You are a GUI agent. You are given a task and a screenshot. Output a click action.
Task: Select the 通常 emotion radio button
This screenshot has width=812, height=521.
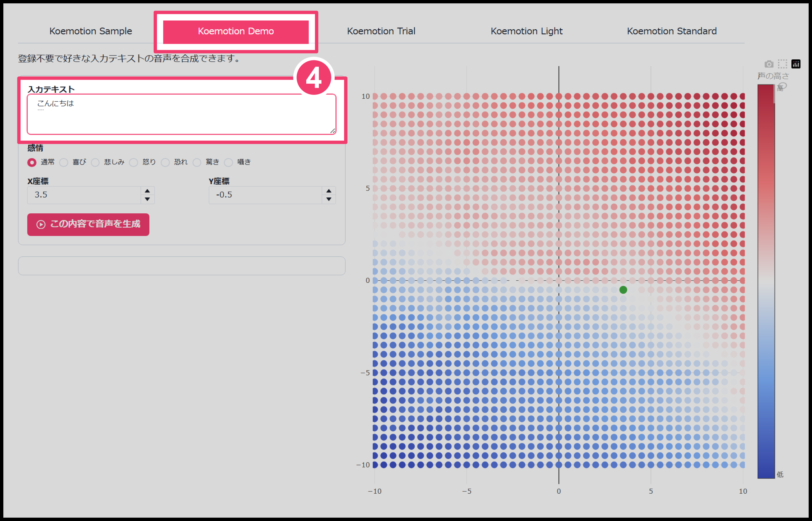click(x=32, y=162)
